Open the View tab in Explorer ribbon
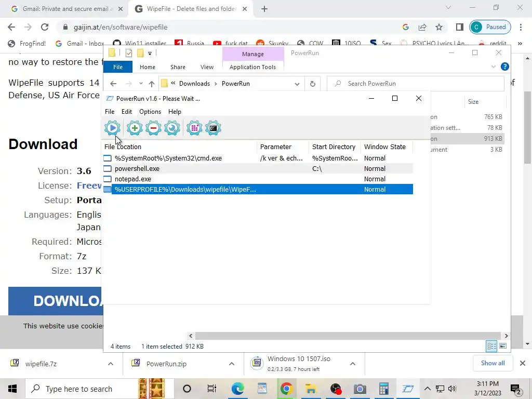532x399 pixels. 207,67
